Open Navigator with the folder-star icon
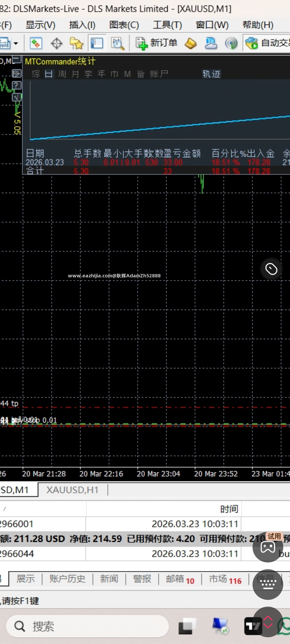The height and width of the screenshot is (644, 290). [x=76, y=43]
